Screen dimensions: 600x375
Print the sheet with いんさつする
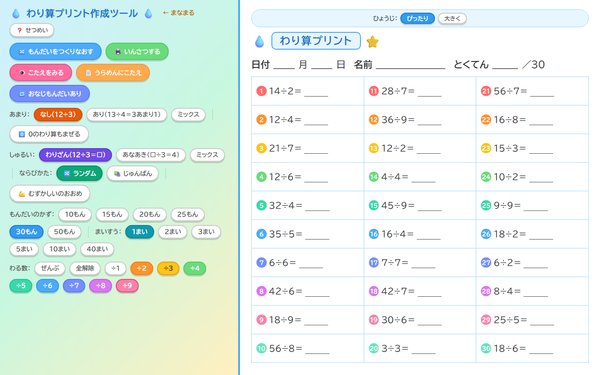(137, 52)
